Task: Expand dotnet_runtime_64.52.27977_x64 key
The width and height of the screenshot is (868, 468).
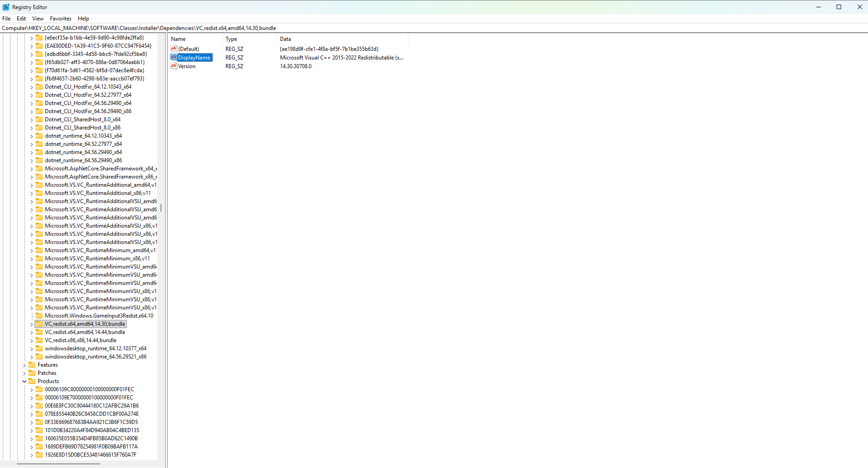Action: click(x=31, y=144)
